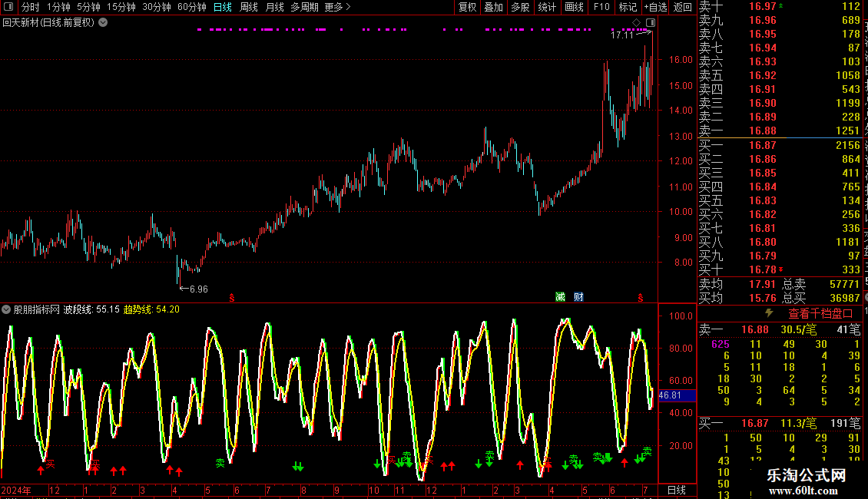The height and width of the screenshot is (499, 868).
Task: Select the 卖一 16.88 order row with 1251
Action: point(780,131)
